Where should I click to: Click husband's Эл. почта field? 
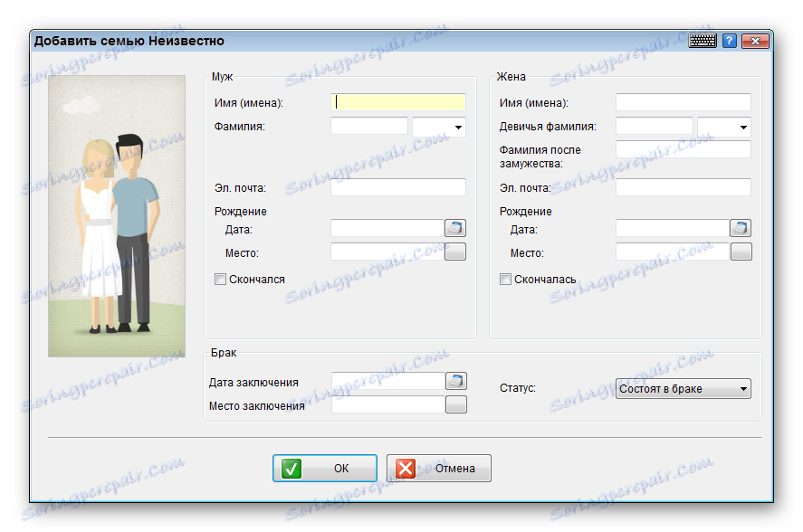[398, 187]
